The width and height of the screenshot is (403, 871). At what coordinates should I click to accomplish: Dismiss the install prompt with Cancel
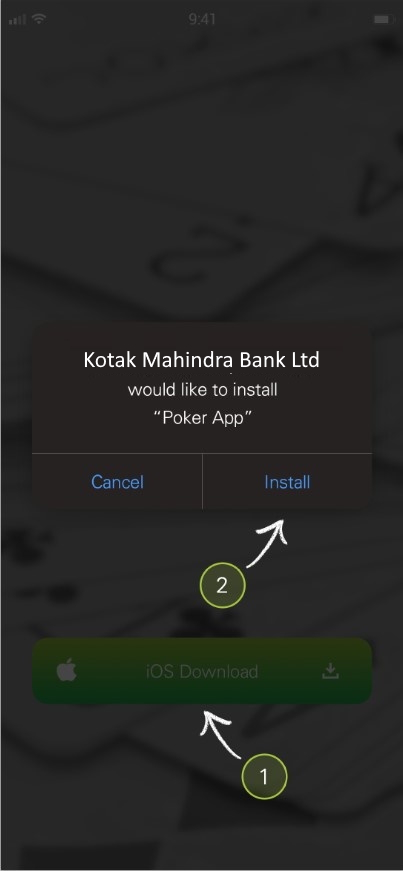(x=117, y=482)
